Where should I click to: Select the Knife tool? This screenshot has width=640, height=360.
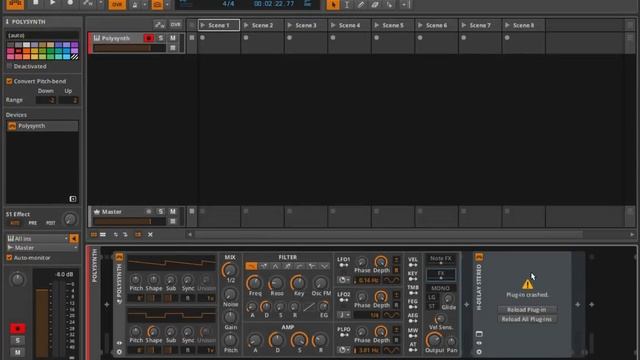(389, 4)
